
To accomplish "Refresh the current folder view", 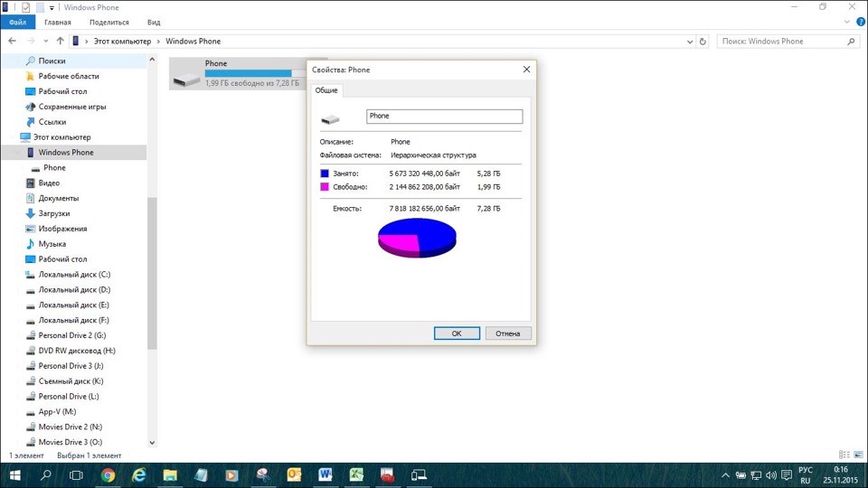I will pyautogui.click(x=703, y=42).
